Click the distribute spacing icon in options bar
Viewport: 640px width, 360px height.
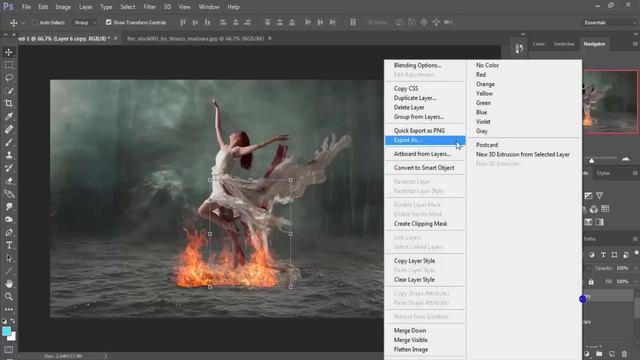pyautogui.click(x=353, y=22)
